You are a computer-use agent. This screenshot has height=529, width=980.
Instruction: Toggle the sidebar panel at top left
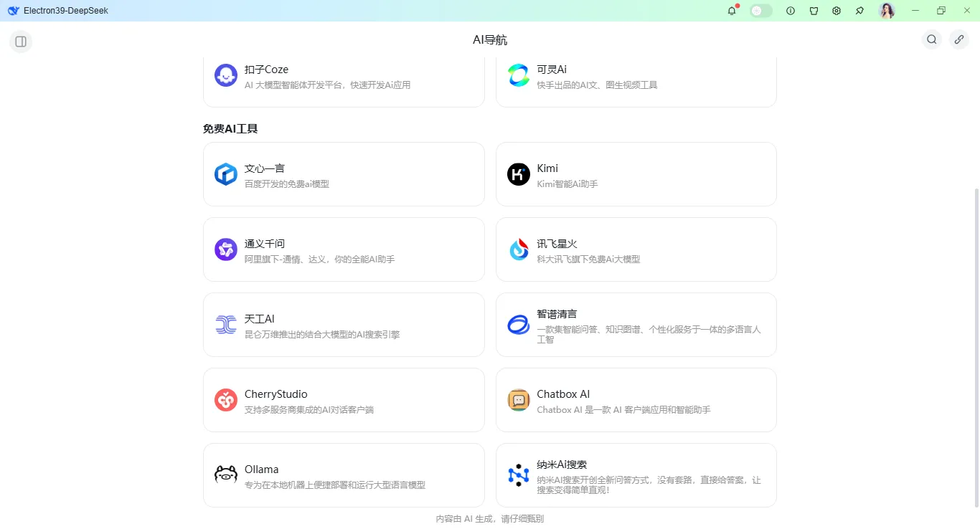[x=20, y=42]
